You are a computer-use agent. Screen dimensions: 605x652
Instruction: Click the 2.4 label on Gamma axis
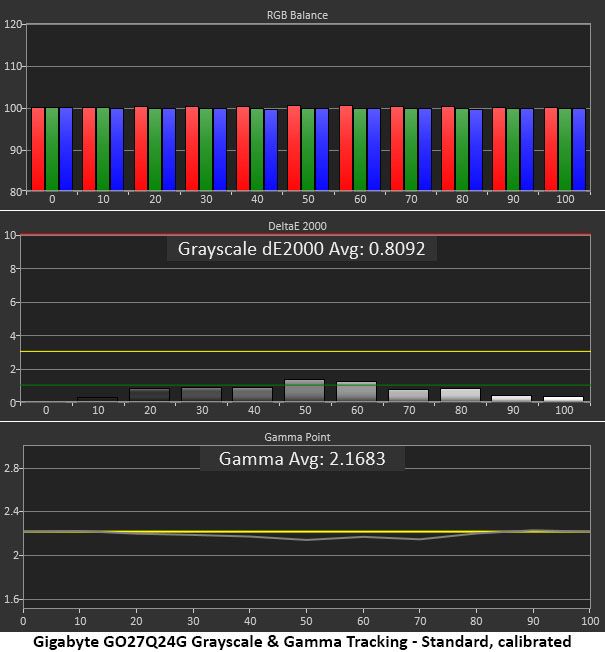coord(12,511)
